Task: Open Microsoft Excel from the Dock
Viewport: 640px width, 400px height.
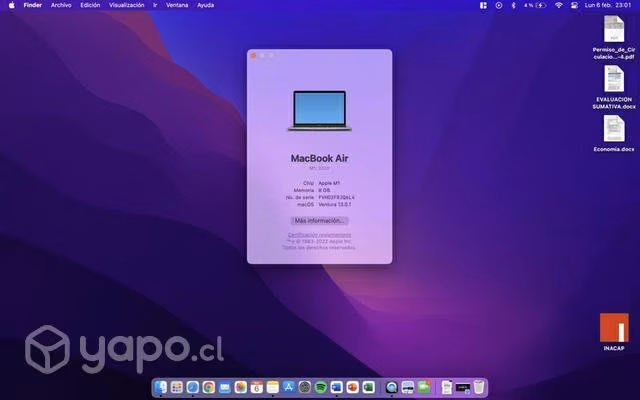Action: pos(369,387)
